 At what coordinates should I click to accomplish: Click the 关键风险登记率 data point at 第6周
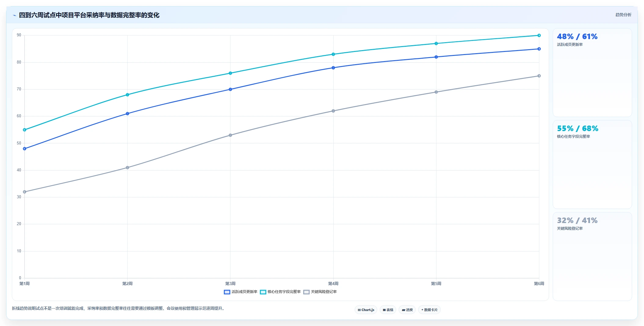point(539,76)
